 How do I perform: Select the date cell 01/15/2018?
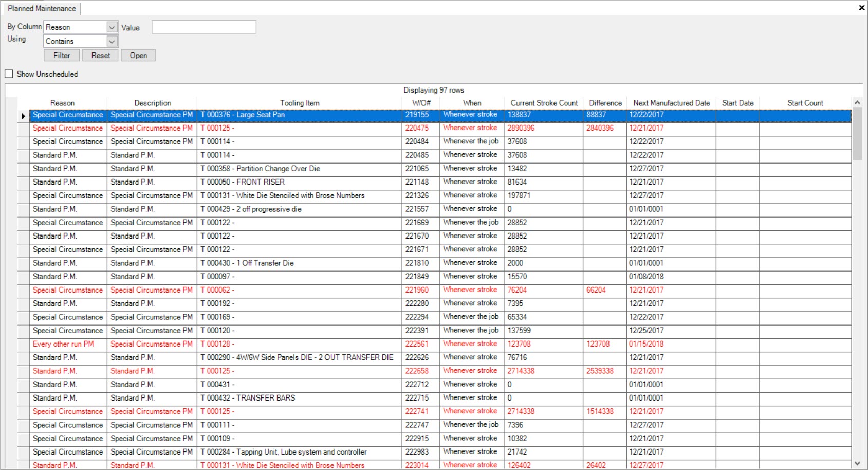pos(671,345)
